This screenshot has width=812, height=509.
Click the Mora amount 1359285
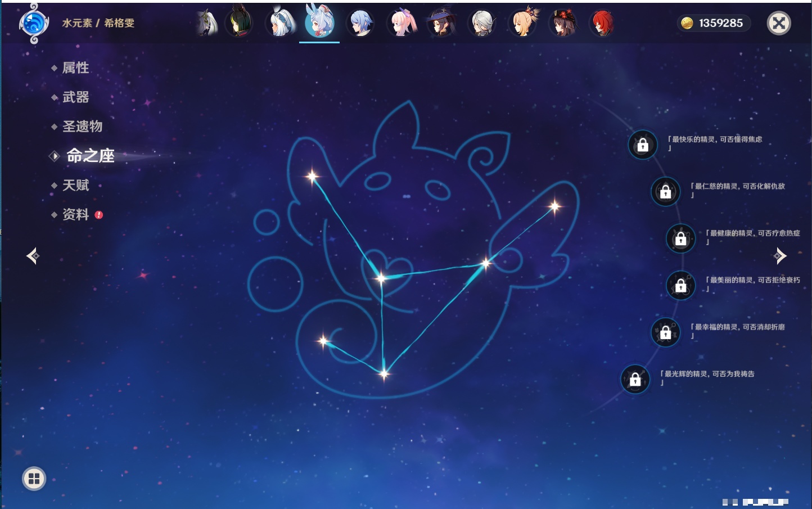click(x=721, y=23)
